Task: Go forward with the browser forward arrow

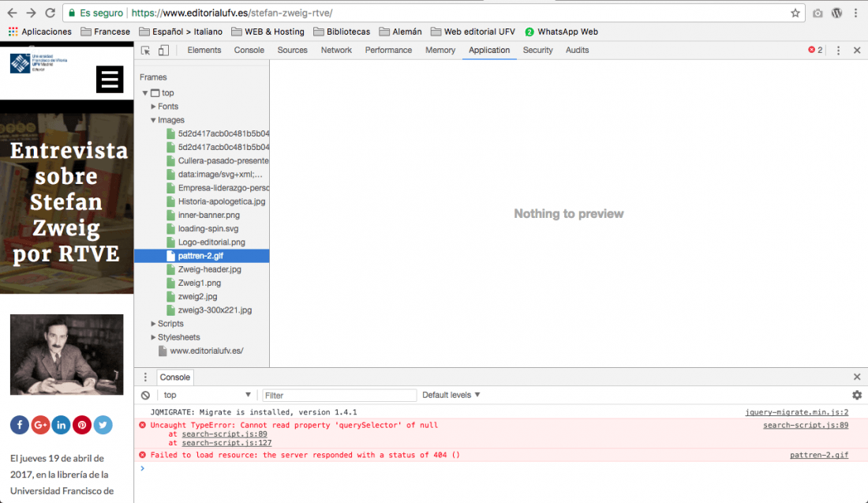Action: click(x=31, y=13)
